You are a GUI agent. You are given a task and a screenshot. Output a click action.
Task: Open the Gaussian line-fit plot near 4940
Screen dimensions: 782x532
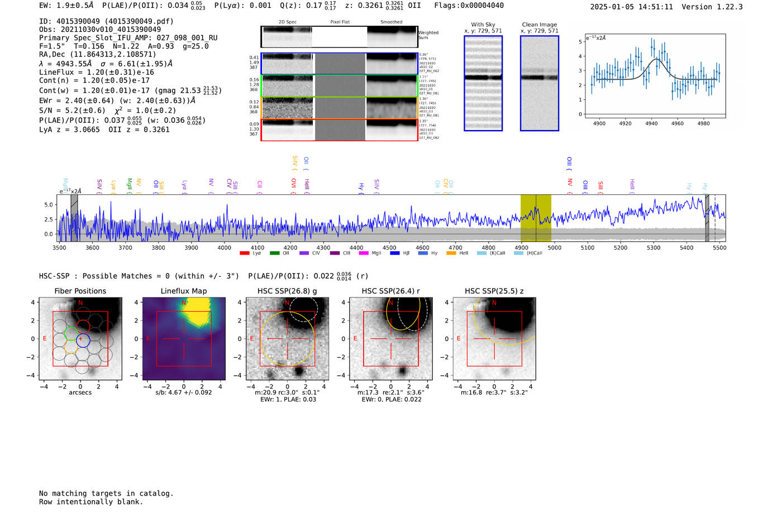tap(655, 76)
